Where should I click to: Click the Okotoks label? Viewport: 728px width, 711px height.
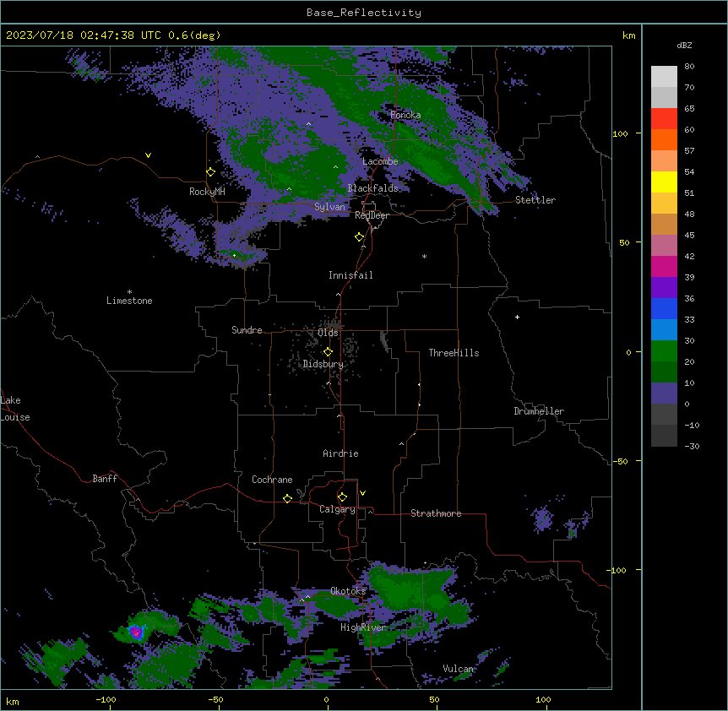(348, 591)
